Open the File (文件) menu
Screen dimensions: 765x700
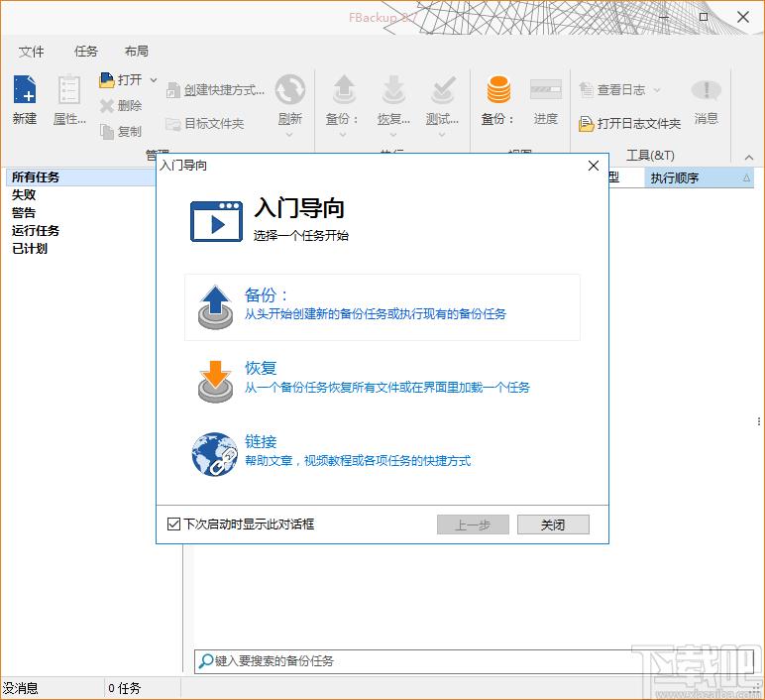[32, 52]
